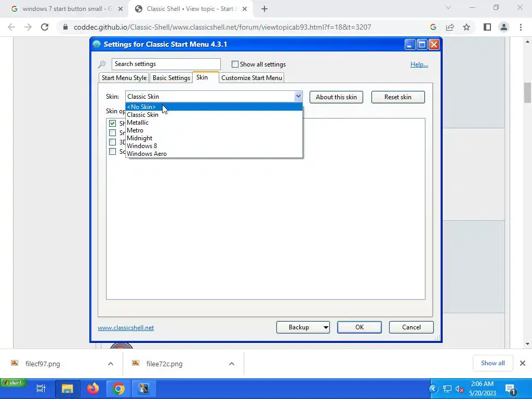
Task: Toggle the Show all settings checkbox
Action: click(x=235, y=64)
